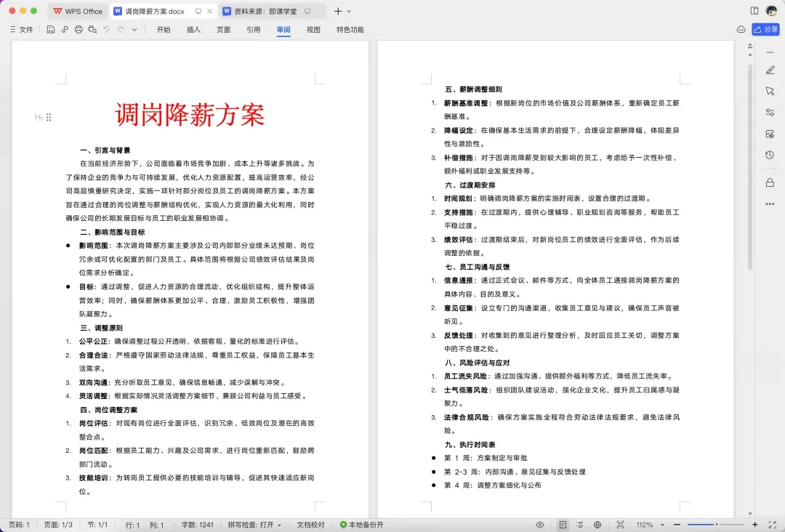Click the H1 heading marker beside title
Screen dimensions: 785x532
click(38, 117)
